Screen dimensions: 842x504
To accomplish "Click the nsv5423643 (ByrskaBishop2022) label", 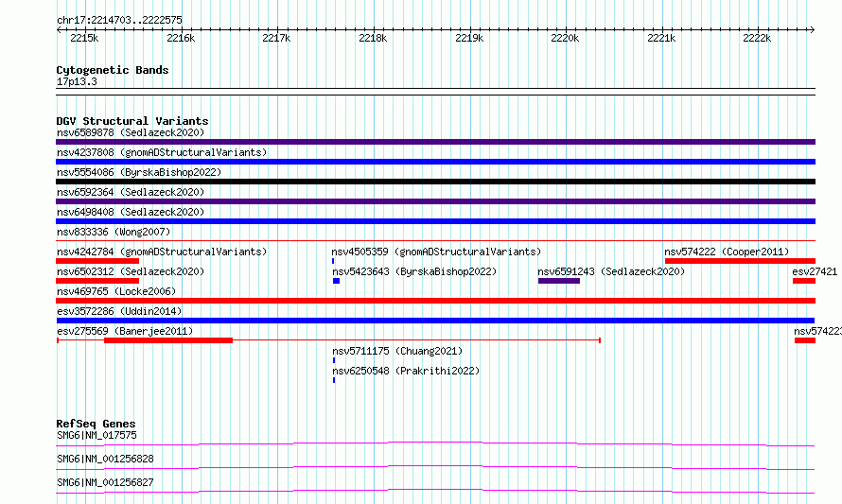I will (x=414, y=271).
